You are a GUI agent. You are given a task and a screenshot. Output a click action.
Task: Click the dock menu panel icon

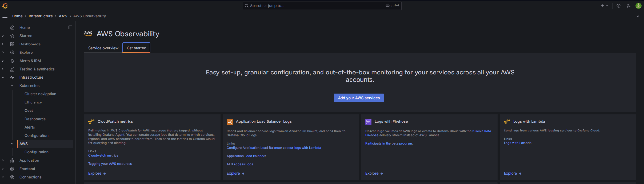click(70, 27)
